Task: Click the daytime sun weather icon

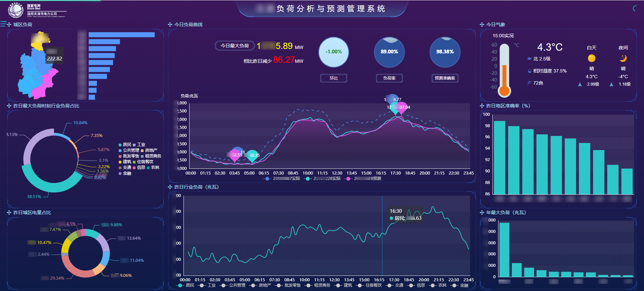Action: [x=592, y=58]
